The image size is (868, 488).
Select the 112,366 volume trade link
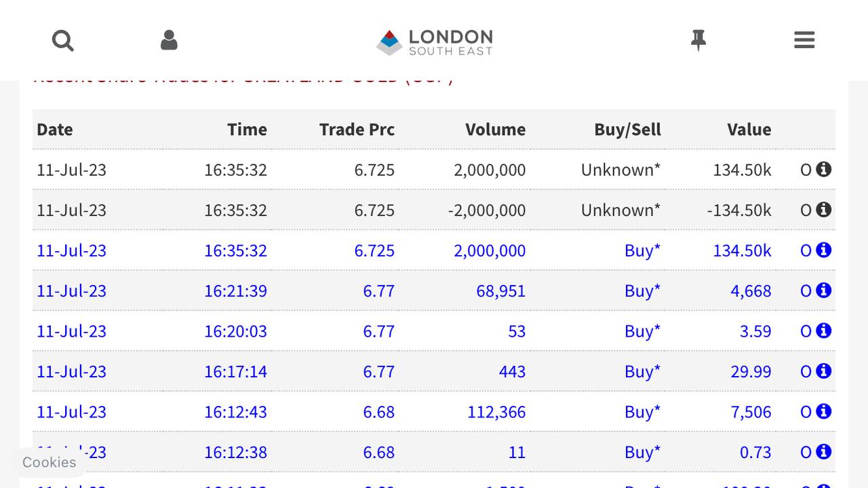pyautogui.click(x=496, y=412)
